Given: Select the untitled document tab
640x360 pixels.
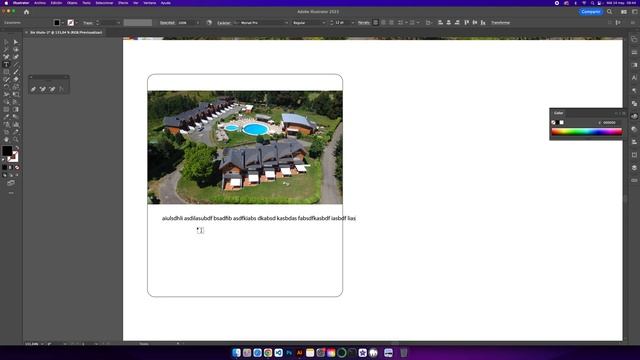Looking at the screenshot, I should [65, 32].
